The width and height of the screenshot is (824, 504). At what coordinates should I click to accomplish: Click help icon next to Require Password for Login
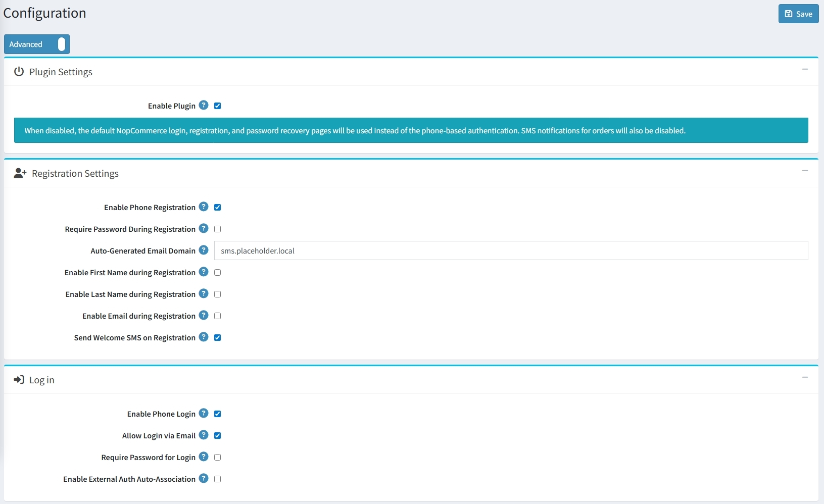click(204, 457)
